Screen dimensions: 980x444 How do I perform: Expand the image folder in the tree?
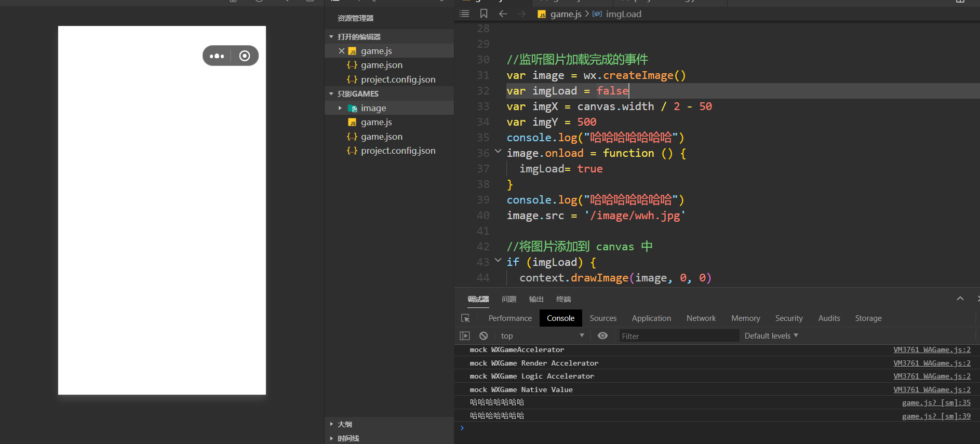tap(340, 108)
